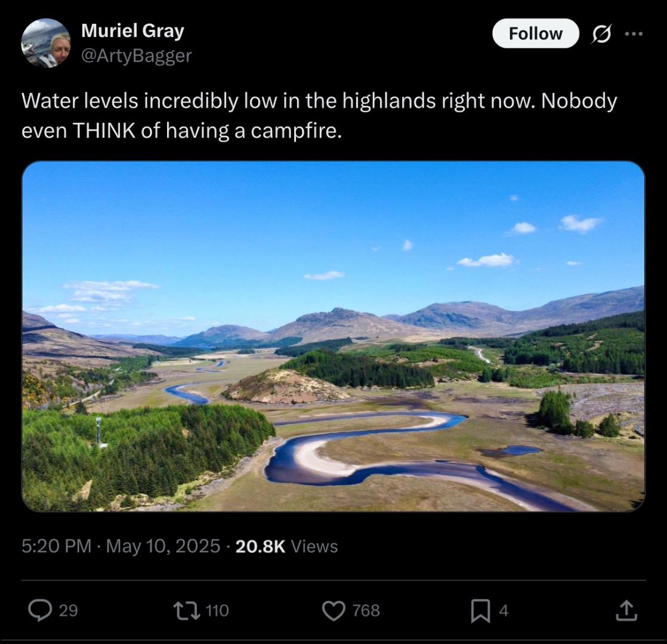
Task: Visit the Muriel Gray display name link
Action: pos(132,30)
